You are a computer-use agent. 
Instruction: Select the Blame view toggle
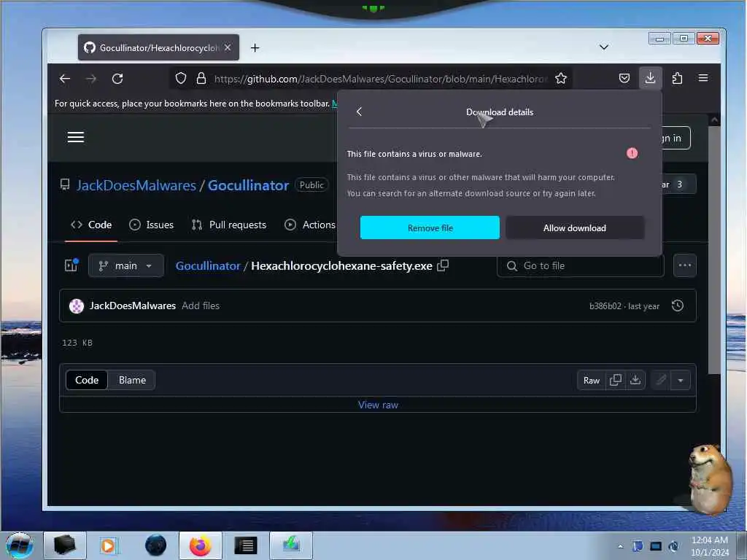coord(132,380)
